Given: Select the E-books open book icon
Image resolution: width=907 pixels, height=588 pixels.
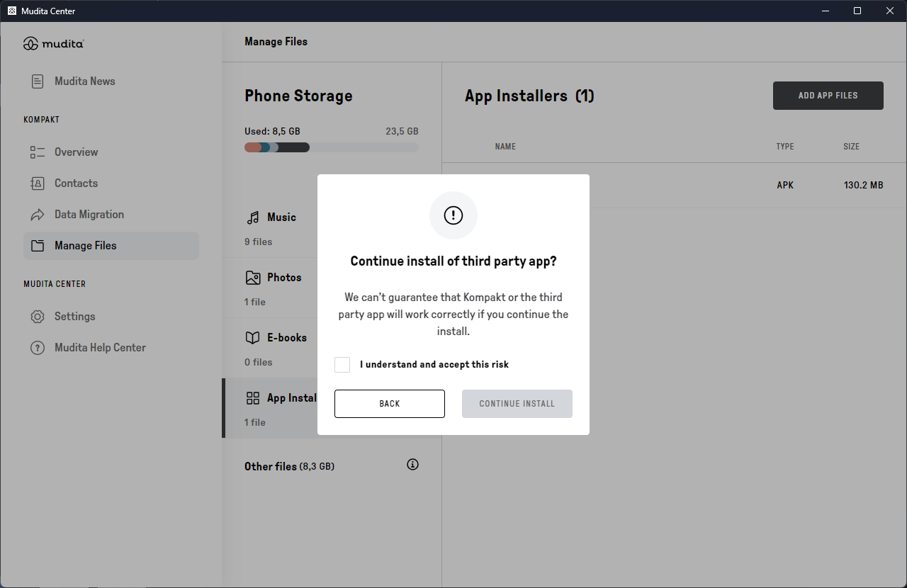Looking at the screenshot, I should point(253,338).
